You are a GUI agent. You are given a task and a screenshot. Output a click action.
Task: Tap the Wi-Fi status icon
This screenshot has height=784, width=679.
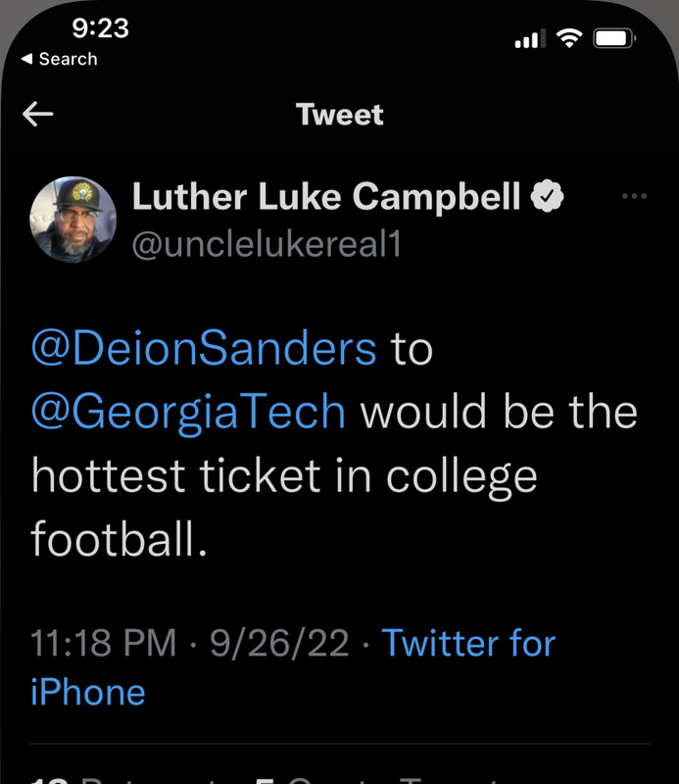[568, 38]
